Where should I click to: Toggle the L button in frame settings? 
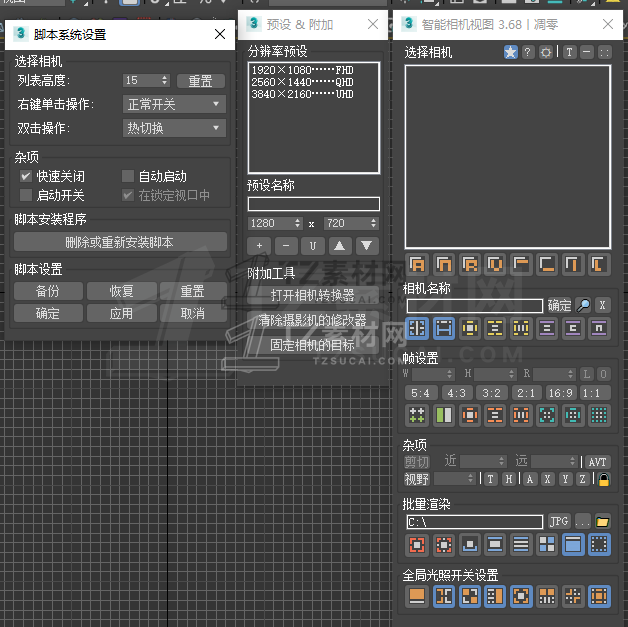pyautogui.click(x=586, y=374)
